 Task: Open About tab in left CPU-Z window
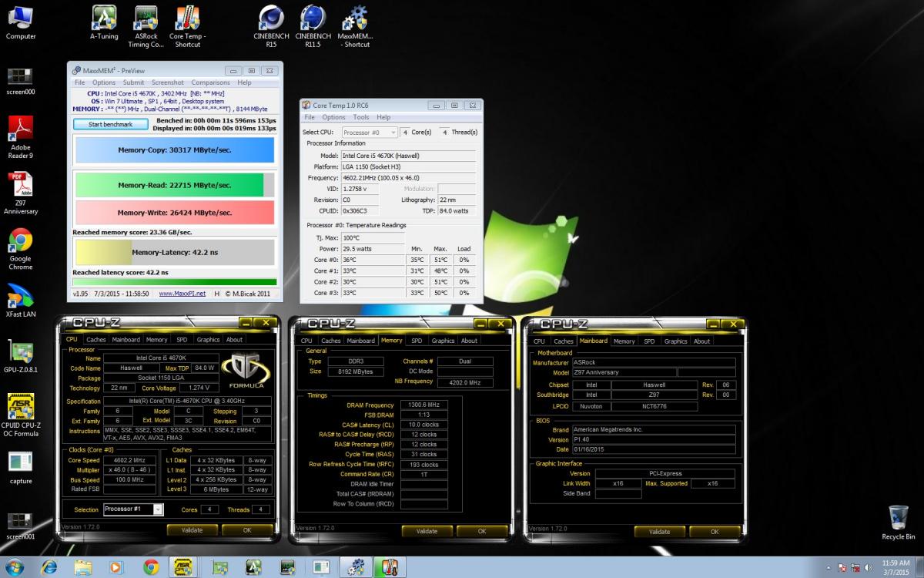[x=234, y=340]
